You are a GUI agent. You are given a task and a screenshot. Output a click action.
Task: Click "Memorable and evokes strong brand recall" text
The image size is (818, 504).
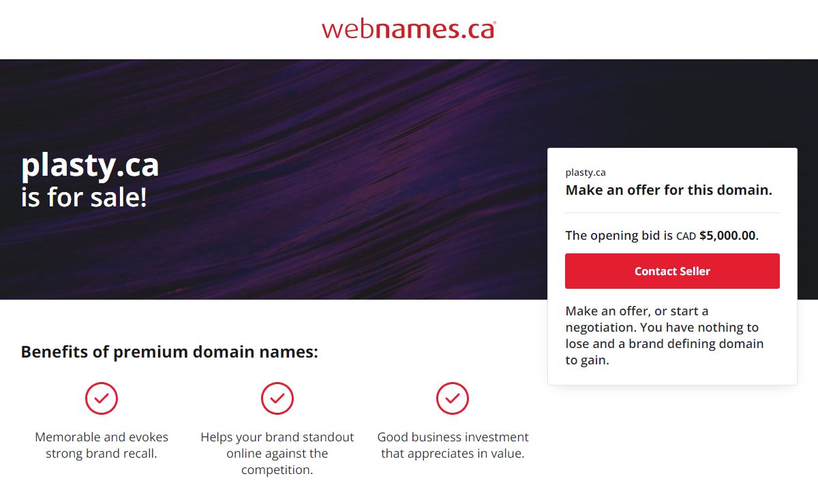102,445
